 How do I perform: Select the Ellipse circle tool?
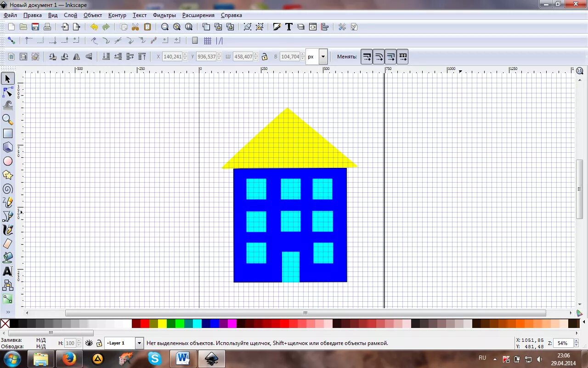(x=8, y=161)
